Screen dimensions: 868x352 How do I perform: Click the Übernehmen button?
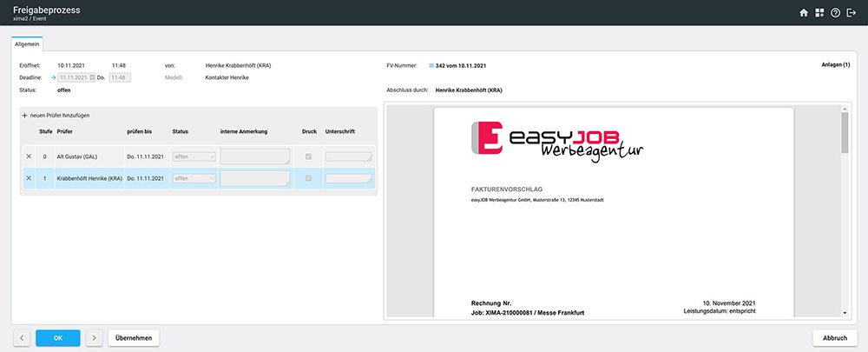(x=134, y=337)
